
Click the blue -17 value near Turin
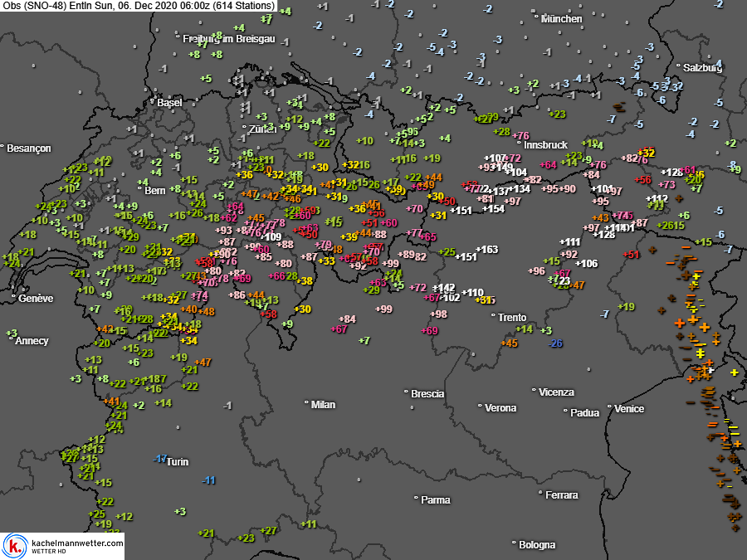pos(159,459)
